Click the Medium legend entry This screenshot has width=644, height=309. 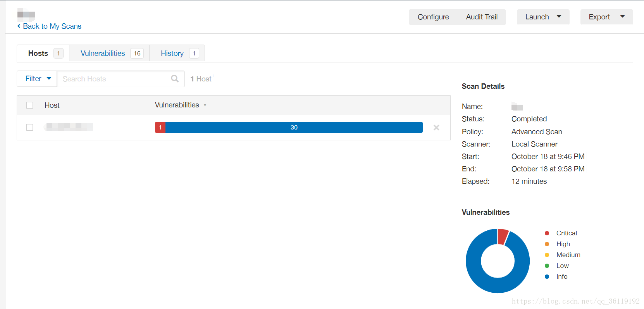(x=568, y=255)
